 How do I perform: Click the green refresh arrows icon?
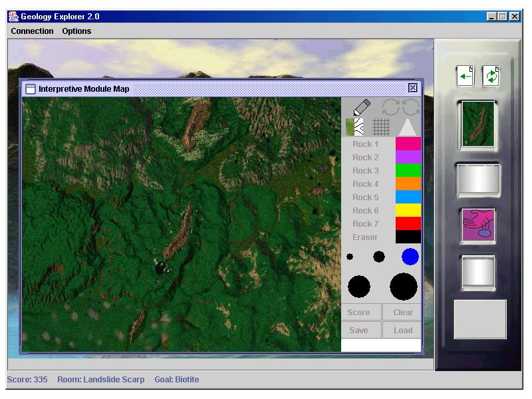[x=491, y=76]
